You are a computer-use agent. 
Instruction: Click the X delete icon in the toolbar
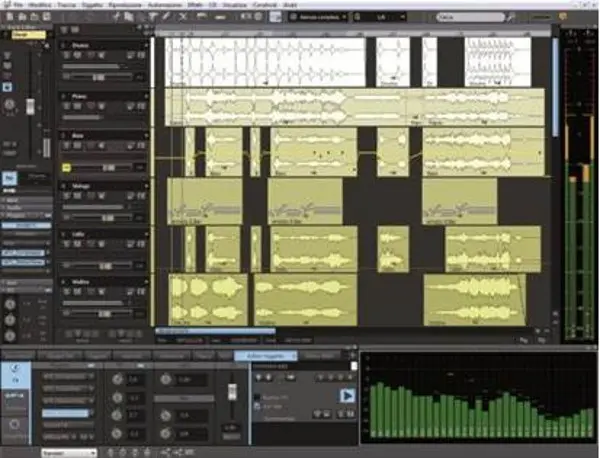tap(183, 17)
